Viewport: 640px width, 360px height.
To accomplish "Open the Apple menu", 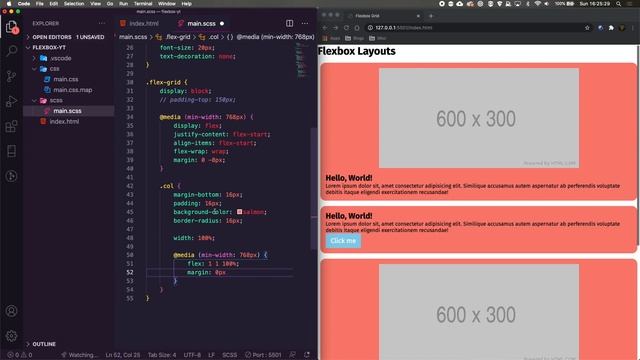I will pyautogui.click(x=9, y=4).
